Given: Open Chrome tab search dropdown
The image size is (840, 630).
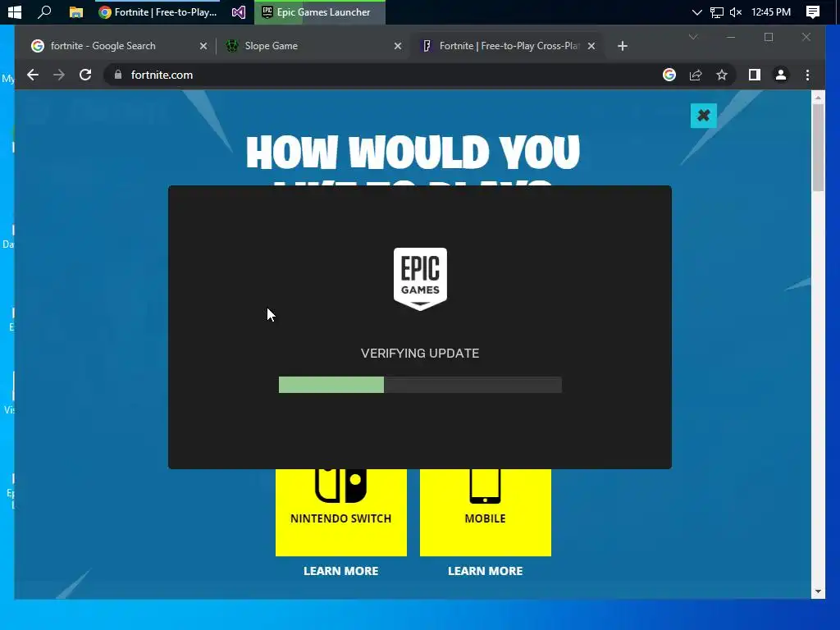Looking at the screenshot, I should click(693, 37).
